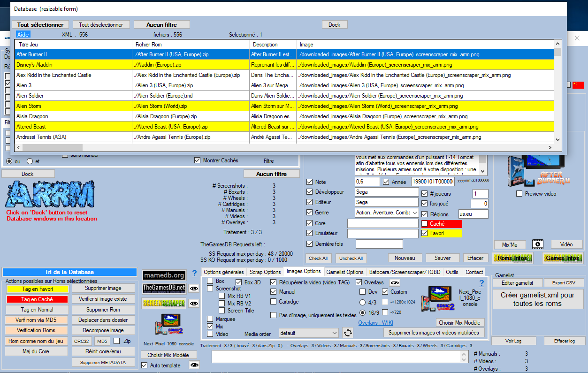Open the Media order dropdown
The image size is (588, 373).
(x=308, y=333)
